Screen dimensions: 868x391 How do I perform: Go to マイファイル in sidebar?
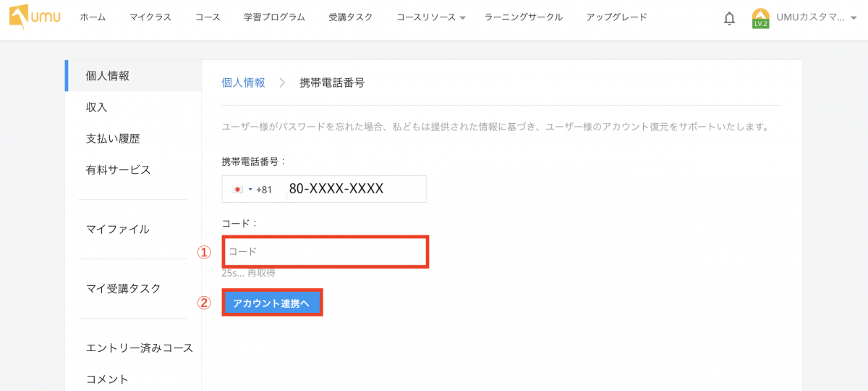coord(117,230)
